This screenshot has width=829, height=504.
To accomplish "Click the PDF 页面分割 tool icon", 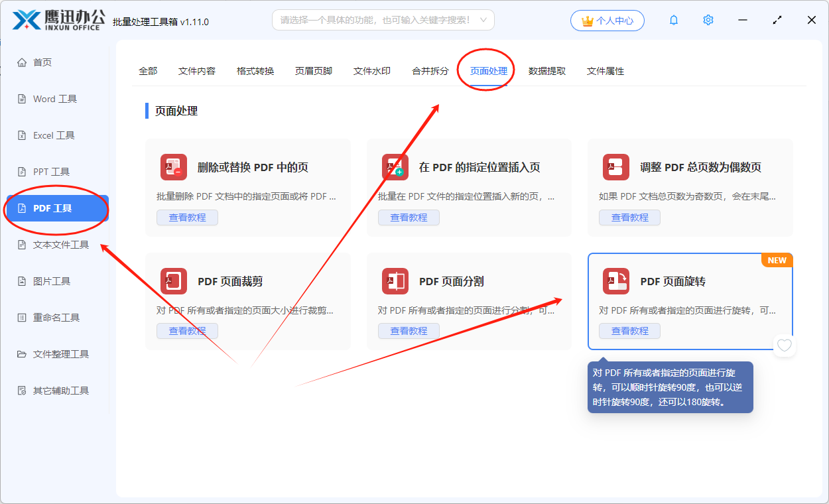I will coord(395,281).
